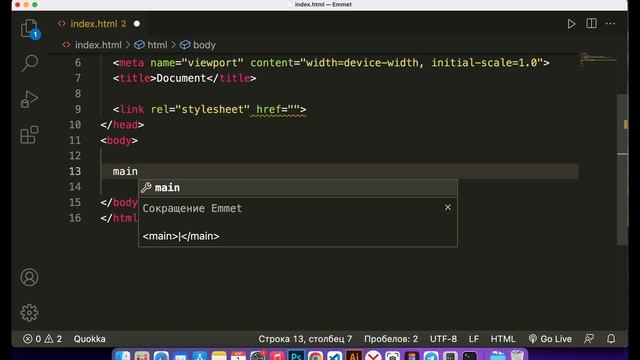
Task: Change language mode via HTML status item
Action: [x=503, y=339]
